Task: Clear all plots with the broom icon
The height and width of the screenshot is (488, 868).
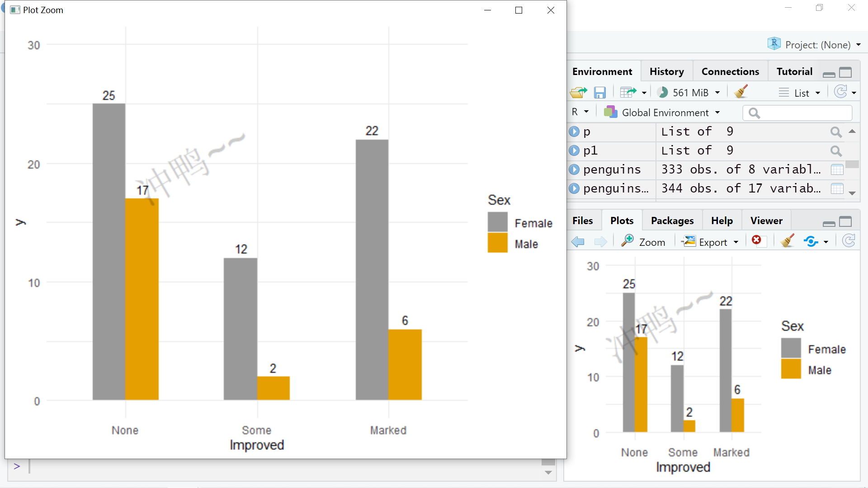Action: click(x=787, y=241)
